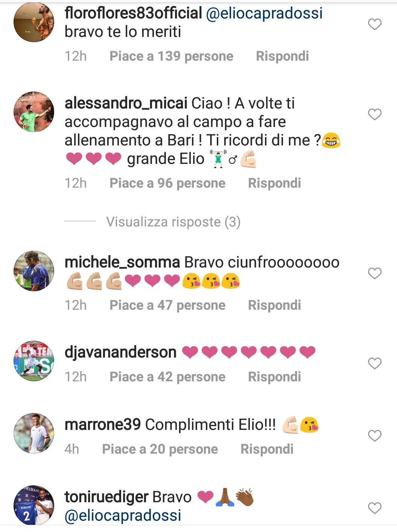Image resolution: width=397 pixels, height=532 pixels.
Task: View michele_somma's profile photo
Action: coord(34,271)
